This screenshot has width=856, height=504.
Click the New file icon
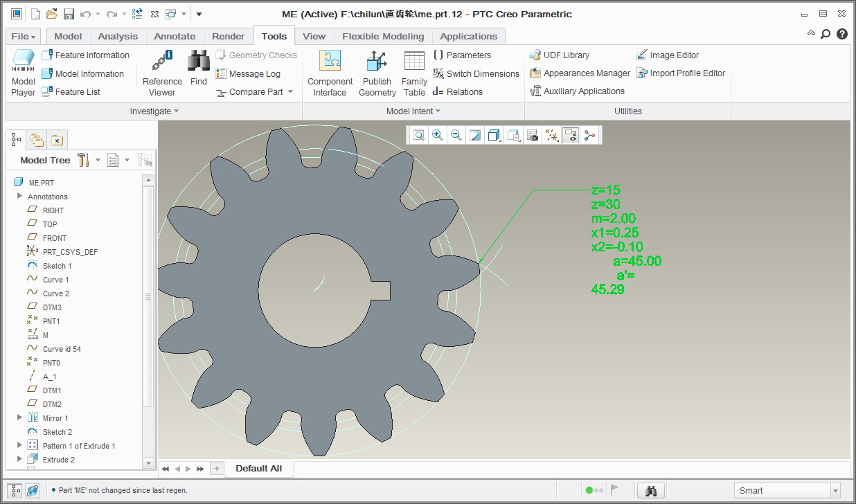tap(35, 14)
